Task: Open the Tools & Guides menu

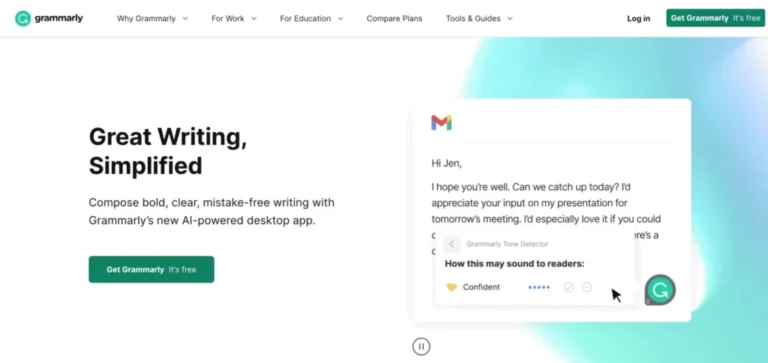Action: coord(480,19)
